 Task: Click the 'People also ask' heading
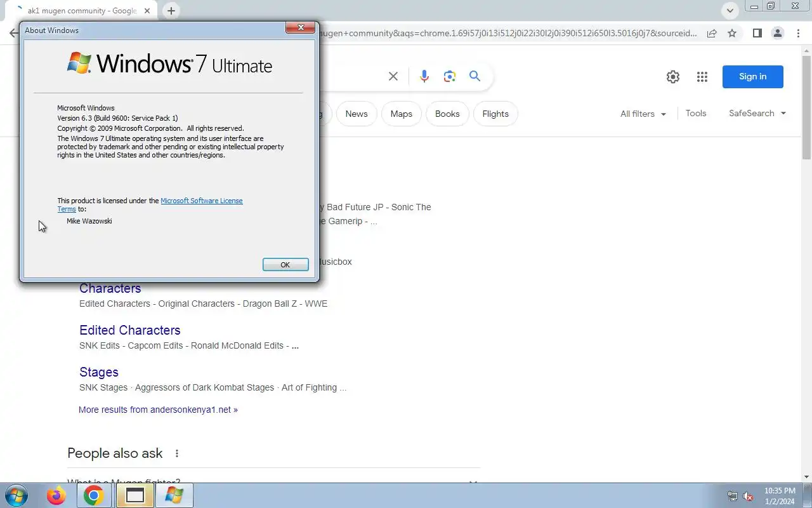(115, 453)
